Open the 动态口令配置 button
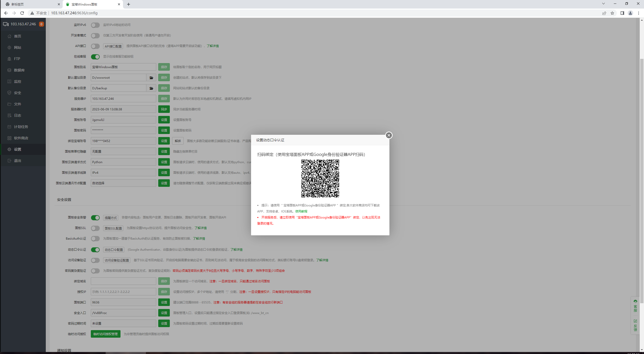644x354 pixels. pos(114,250)
